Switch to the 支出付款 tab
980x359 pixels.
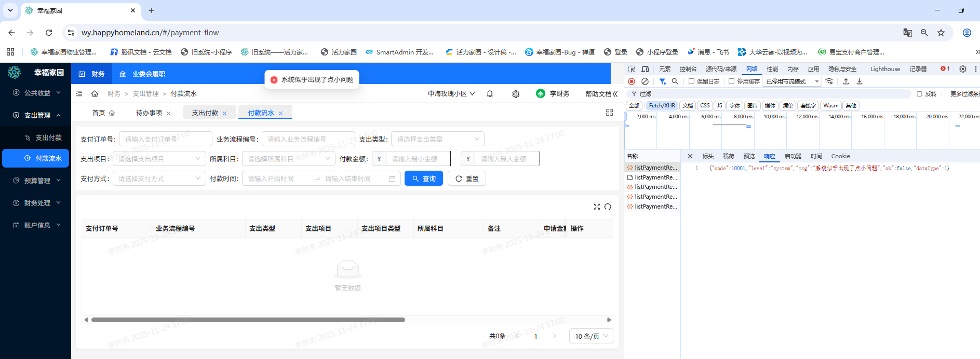(205, 113)
